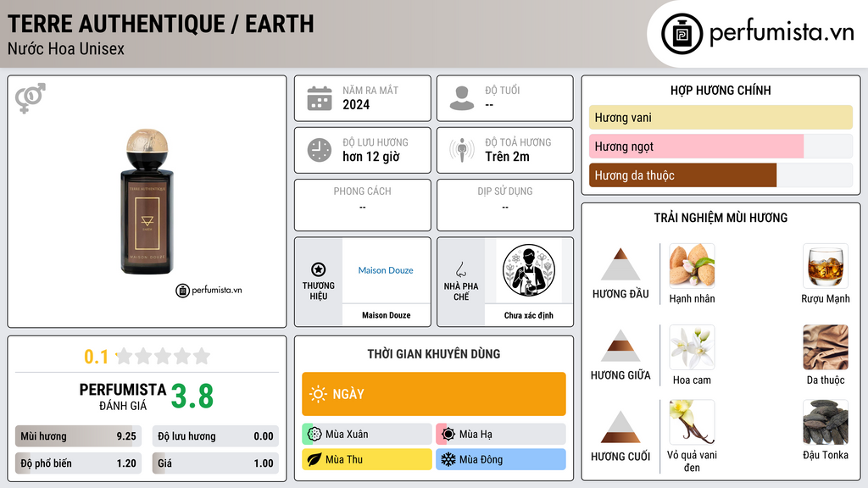
Task: Click the perfumer illustration for Chưa xác định
Action: point(529,270)
